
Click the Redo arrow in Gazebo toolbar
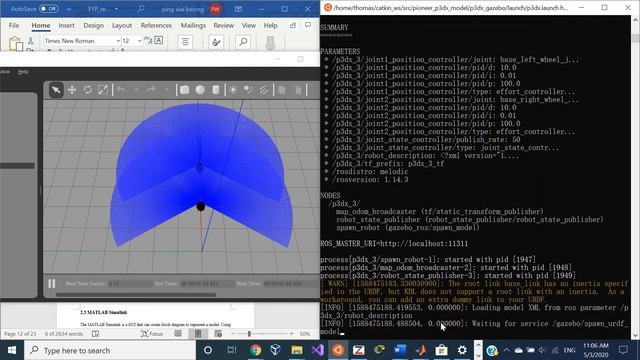(151, 89)
